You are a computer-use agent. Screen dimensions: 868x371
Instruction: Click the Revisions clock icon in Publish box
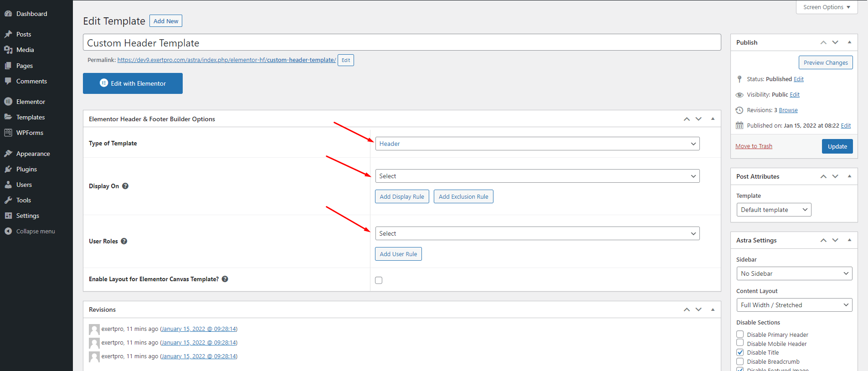click(740, 110)
